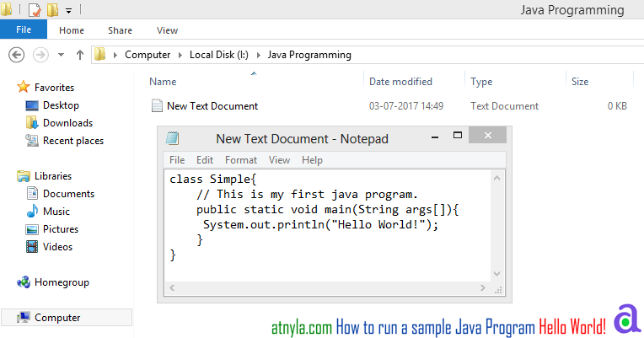Click the New Folder icon in quick access toolbar

pos(52,9)
